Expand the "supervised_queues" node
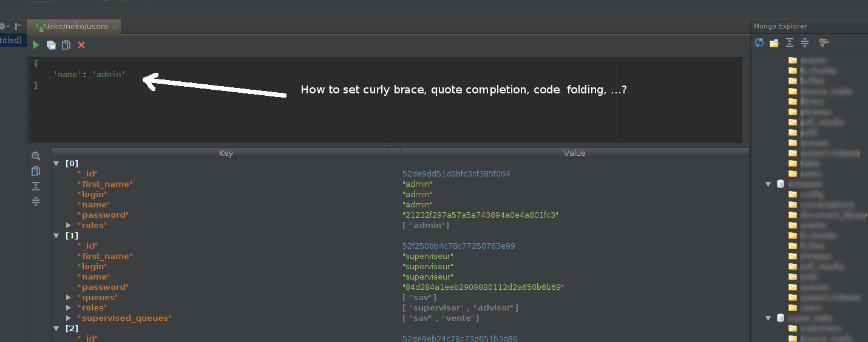868x342 pixels. tap(69, 318)
